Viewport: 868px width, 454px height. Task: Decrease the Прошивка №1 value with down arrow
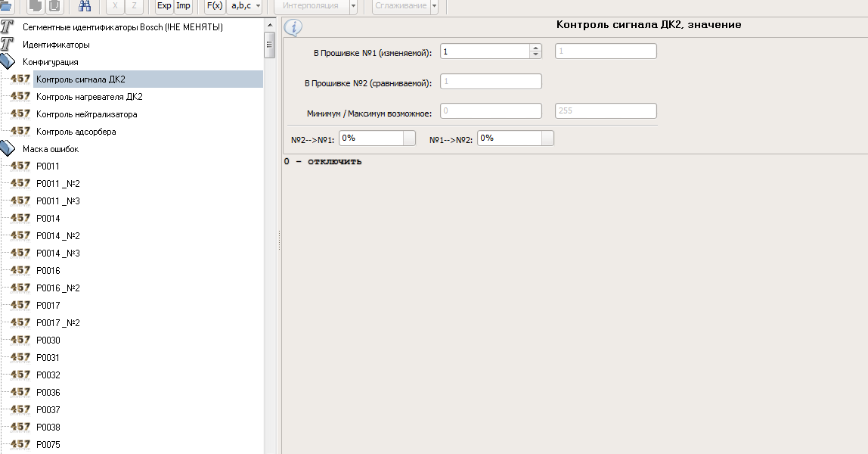click(x=535, y=55)
